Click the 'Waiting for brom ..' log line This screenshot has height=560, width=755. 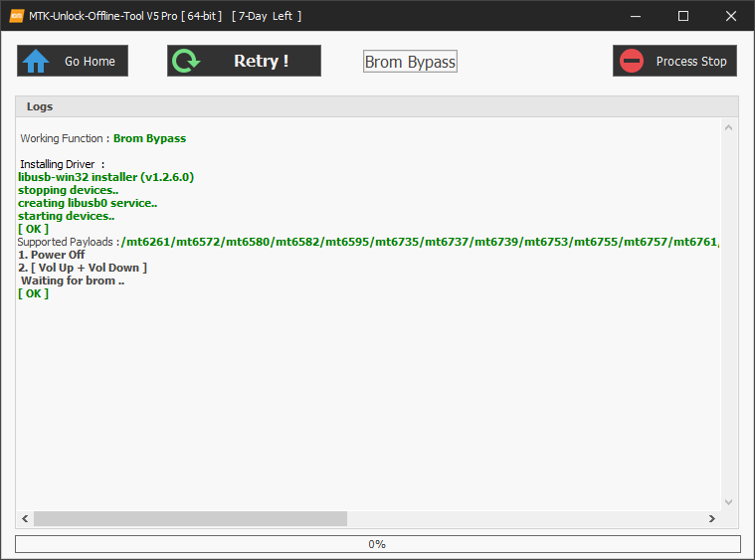coord(72,280)
